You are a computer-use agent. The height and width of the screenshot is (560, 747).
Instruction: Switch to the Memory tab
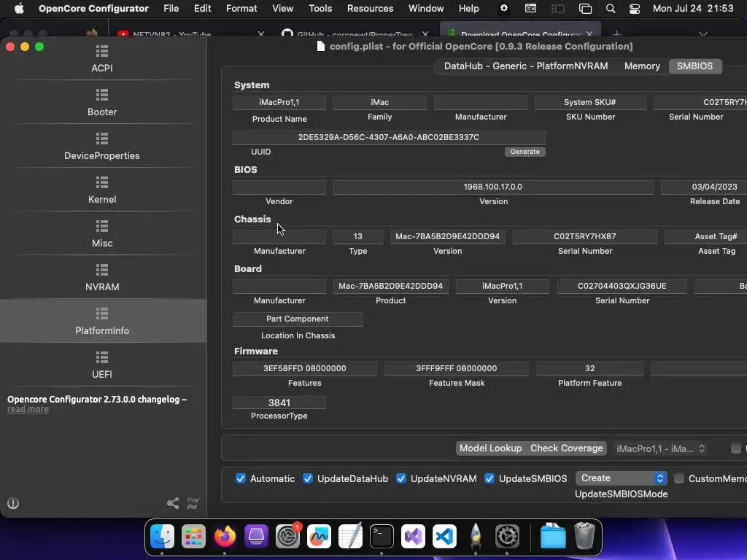(642, 66)
